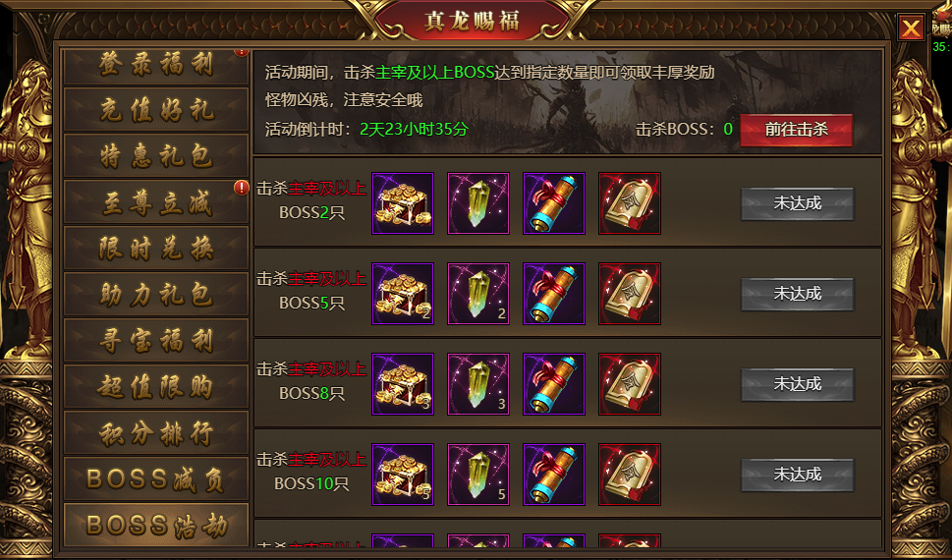Select crystal with quantity 5 in BOSS10 row

point(478,475)
